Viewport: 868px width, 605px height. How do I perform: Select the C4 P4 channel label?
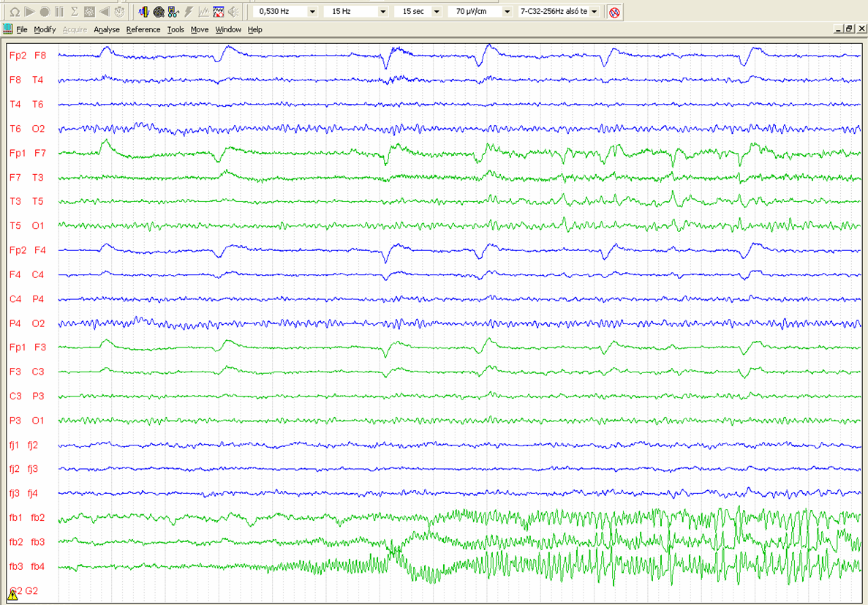(x=26, y=298)
